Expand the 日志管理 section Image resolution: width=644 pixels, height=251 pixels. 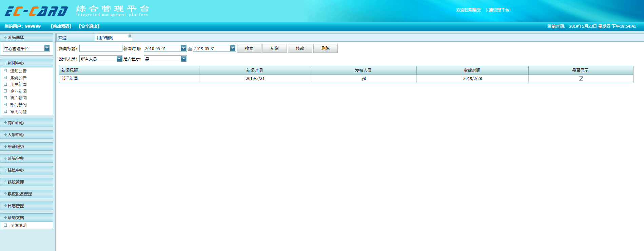point(27,206)
